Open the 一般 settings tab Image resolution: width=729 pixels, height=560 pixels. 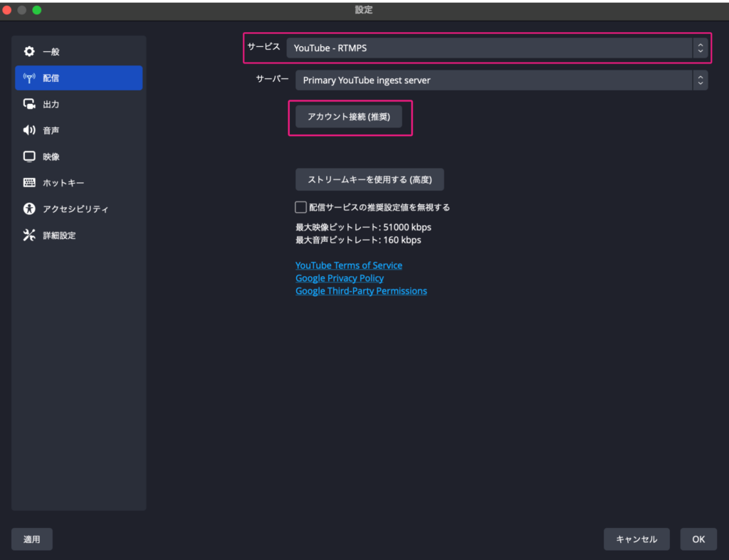[78, 51]
